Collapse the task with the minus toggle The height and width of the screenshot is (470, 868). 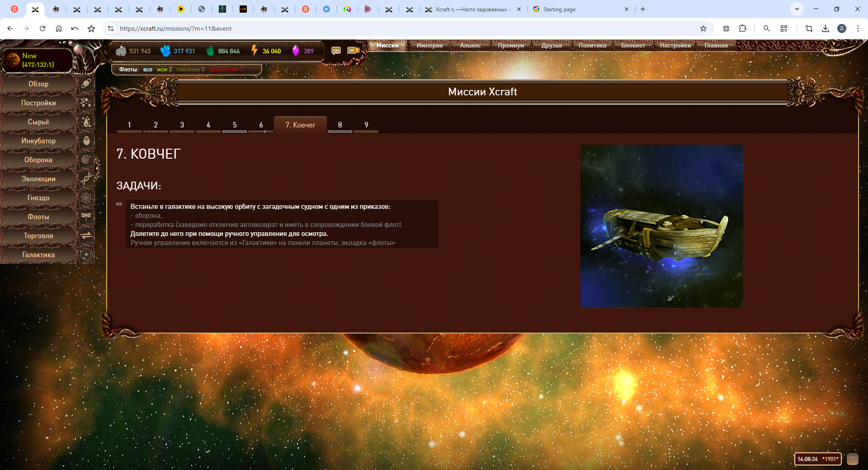point(119,204)
